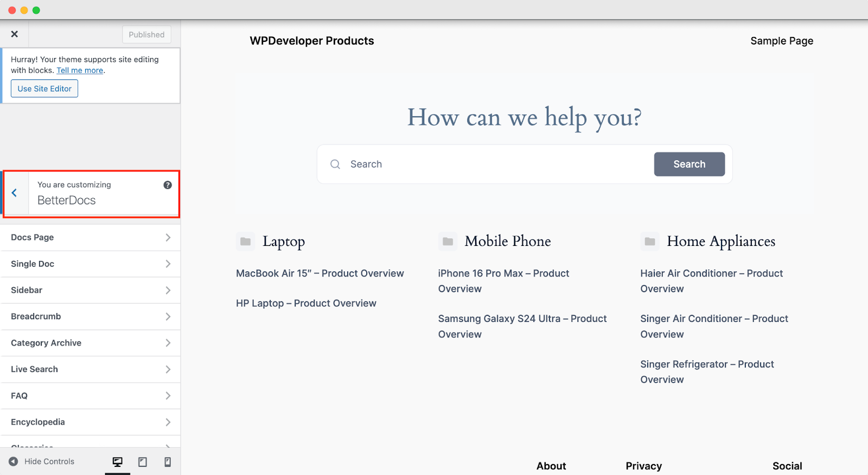Click the Home Appliances folder icon

[649, 242]
